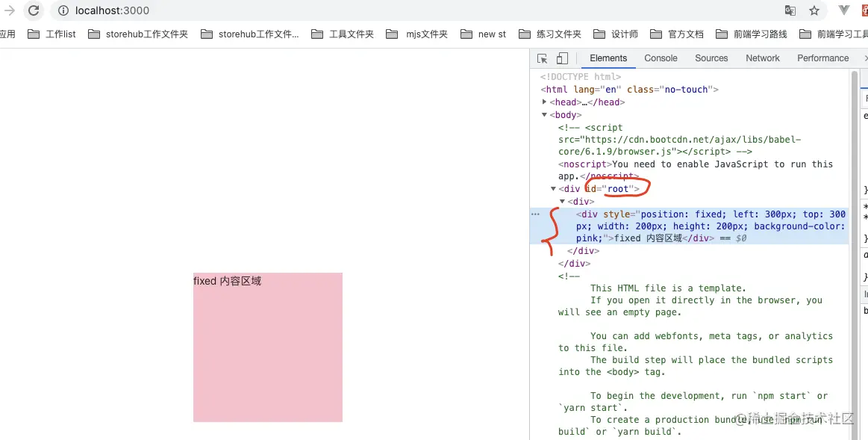Screen dimensions: 868x440
Task: Open the 设计师 bookmark folder
Action: [616, 34]
